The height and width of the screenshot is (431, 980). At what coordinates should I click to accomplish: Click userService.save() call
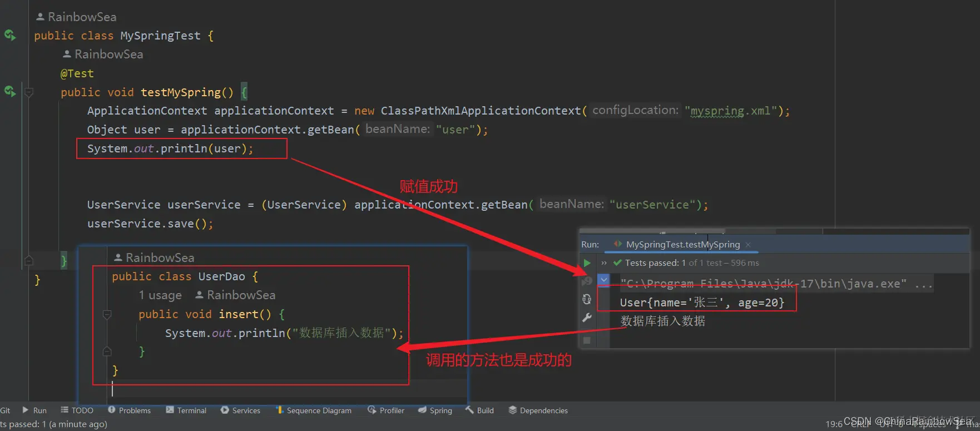tap(150, 224)
